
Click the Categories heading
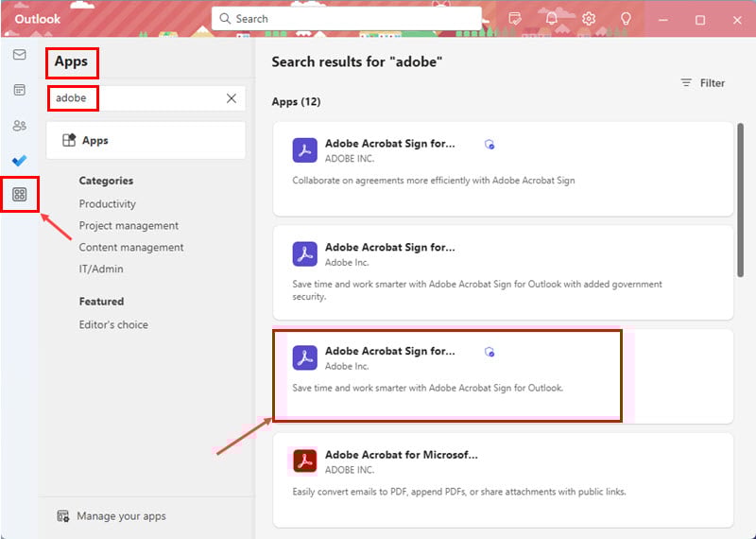(x=106, y=181)
